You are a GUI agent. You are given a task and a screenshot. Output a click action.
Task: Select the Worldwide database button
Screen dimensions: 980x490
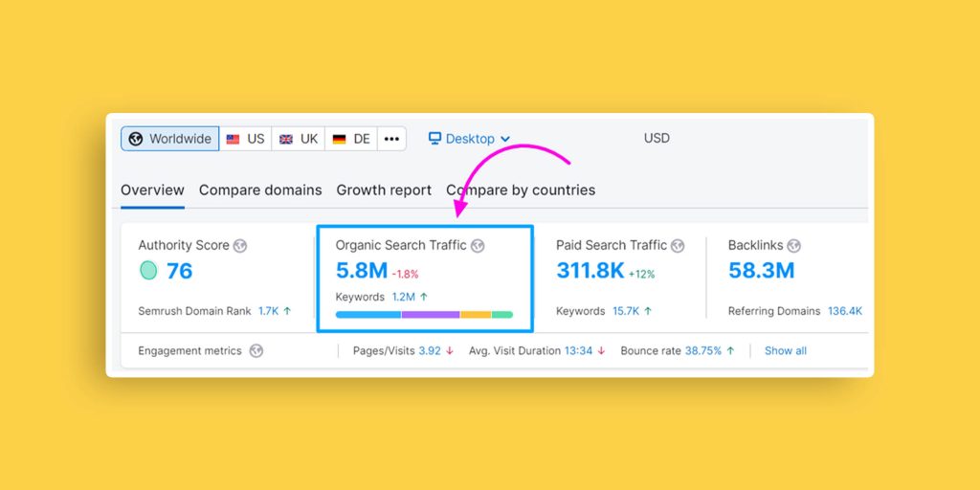click(x=170, y=139)
